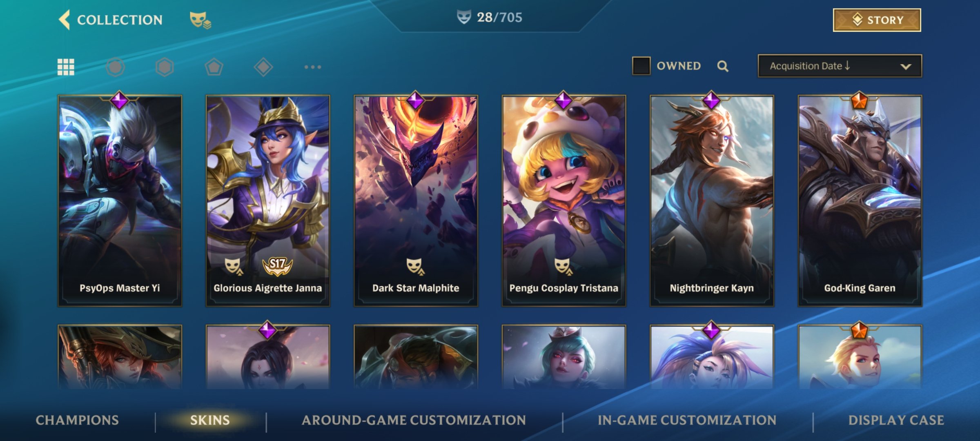Click the Story button

[x=877, y=20]
